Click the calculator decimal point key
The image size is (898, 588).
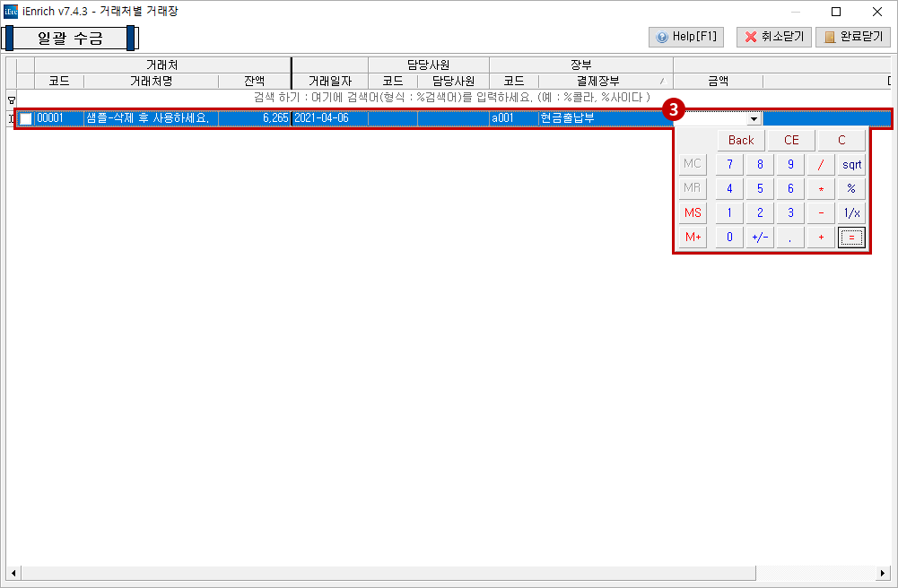pyautogui.click(x=790, y=237)
